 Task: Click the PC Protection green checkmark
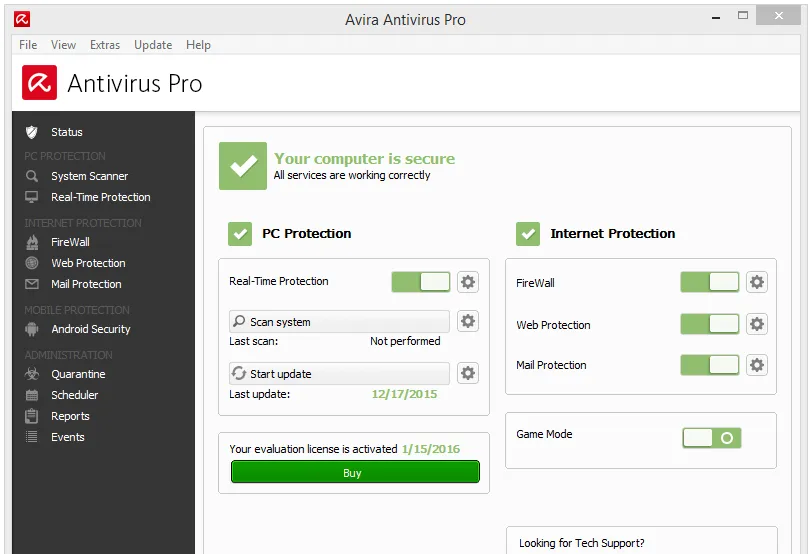click(x=240, y=234)
